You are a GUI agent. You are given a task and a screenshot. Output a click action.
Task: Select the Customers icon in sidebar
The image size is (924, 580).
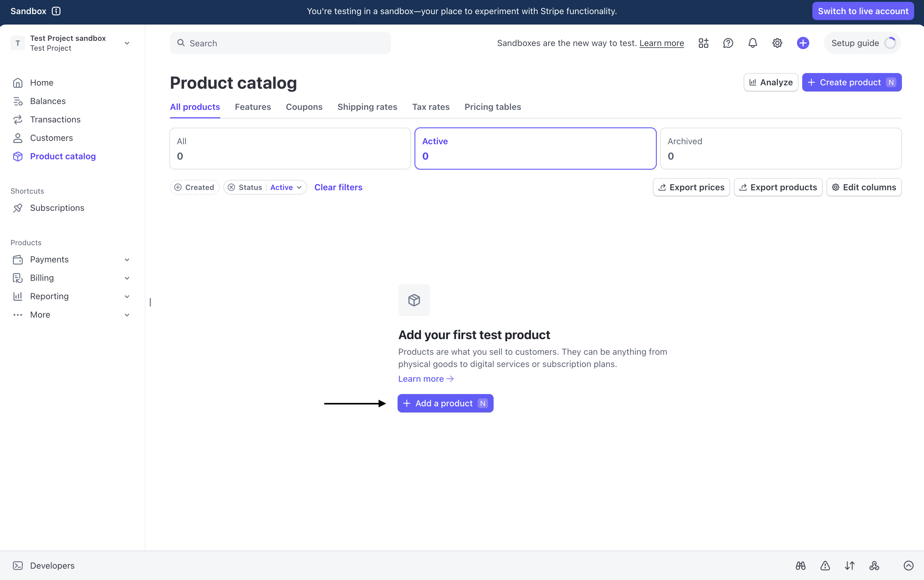[x=18, y=138]
